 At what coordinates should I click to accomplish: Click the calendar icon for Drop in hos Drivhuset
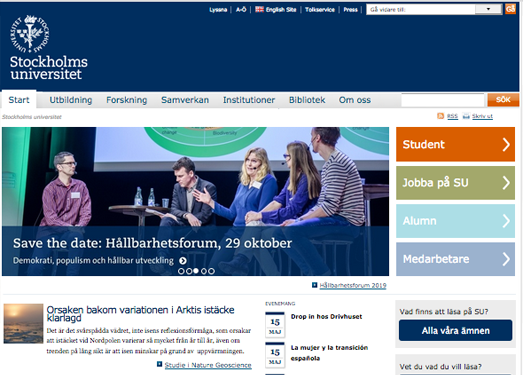[275, 324]
